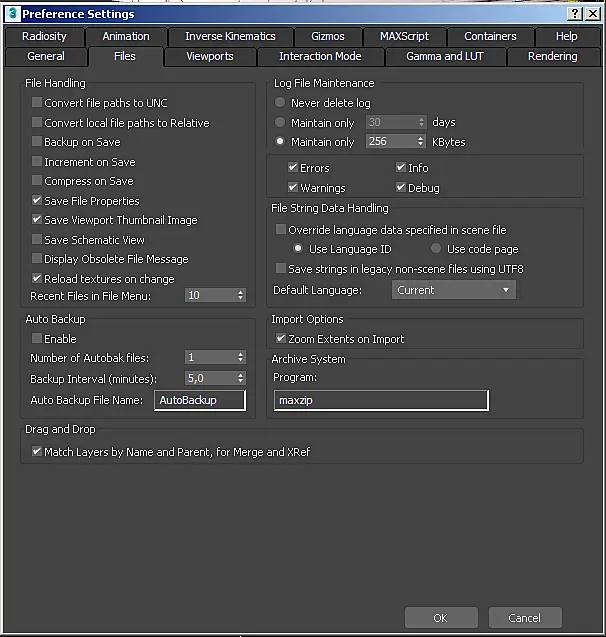Uncheck Save File Properties
This screenshot has width=606, height=637.
pyautogui.click(x=37, y=200)
